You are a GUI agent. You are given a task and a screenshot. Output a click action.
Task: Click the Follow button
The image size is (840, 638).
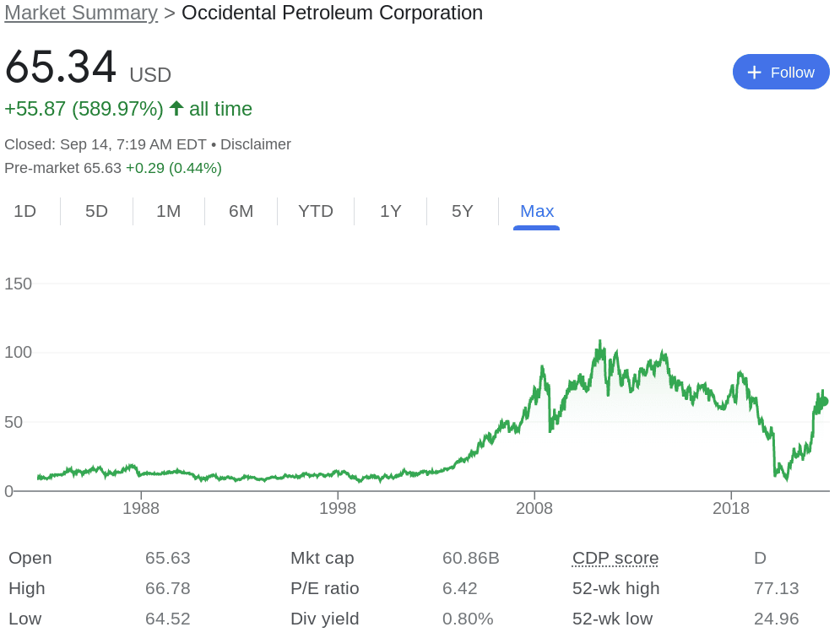(x=781, y=73)
